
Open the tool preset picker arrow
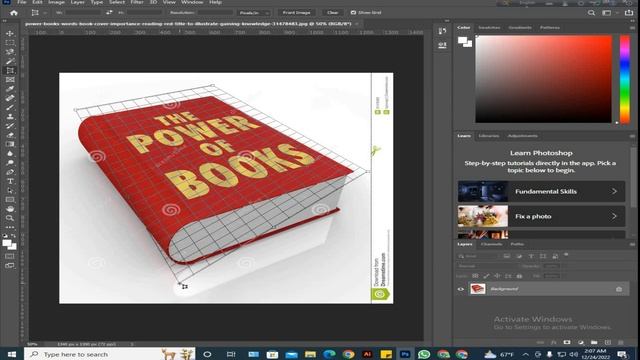(45, 13)
